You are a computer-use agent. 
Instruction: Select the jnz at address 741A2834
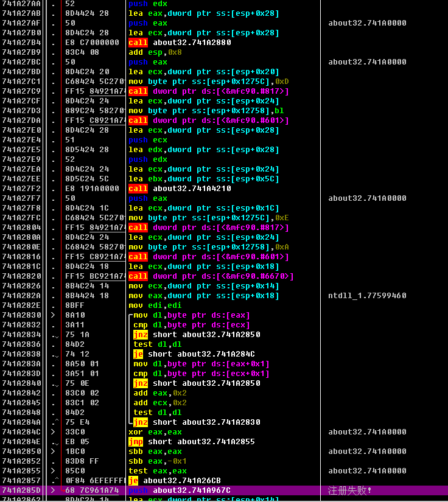197,335
